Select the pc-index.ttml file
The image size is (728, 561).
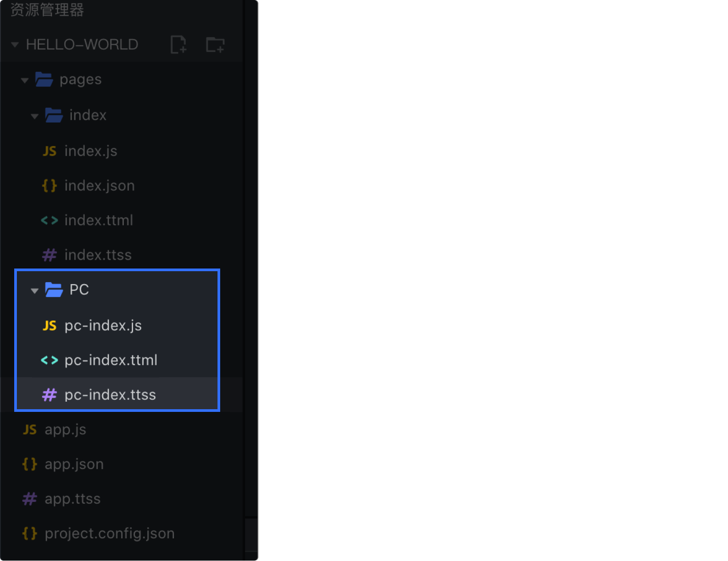[x=111, y=360]
